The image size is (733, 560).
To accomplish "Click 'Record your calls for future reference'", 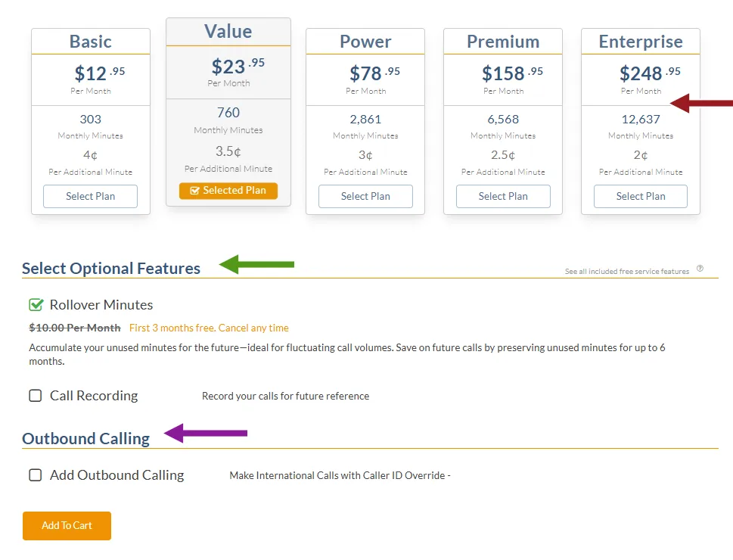I will tap(286, 397).
